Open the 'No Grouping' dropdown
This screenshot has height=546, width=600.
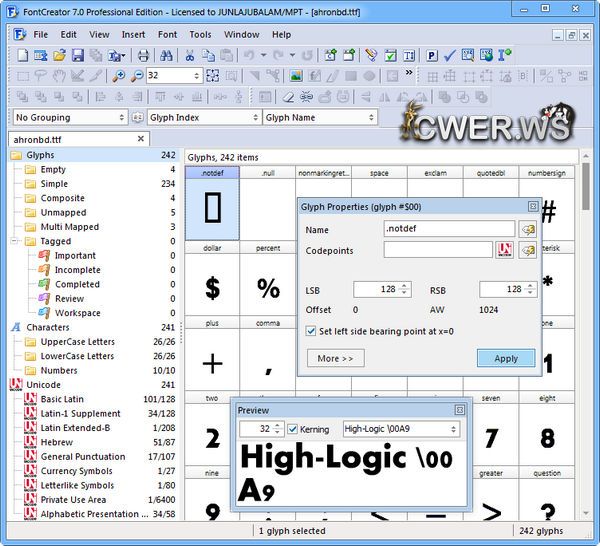click(x=70, y=117)
